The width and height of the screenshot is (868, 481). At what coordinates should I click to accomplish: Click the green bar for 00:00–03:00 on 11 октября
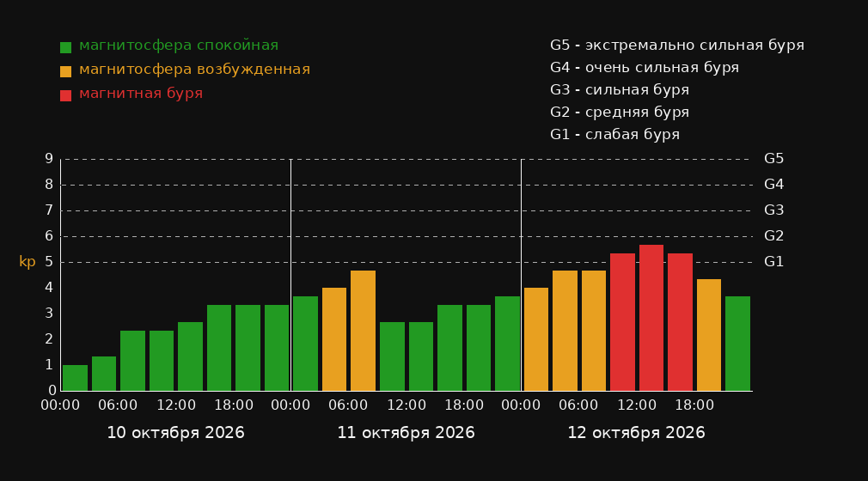pos(306,344)
